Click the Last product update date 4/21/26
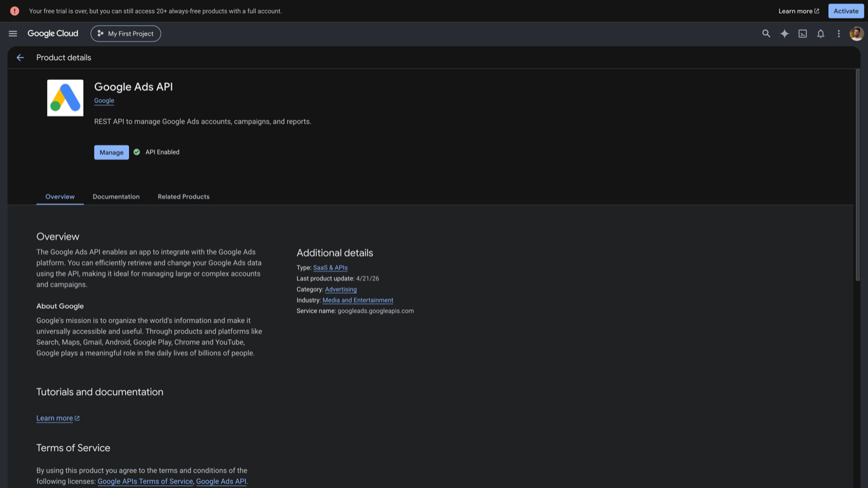Image resolution: width=868 pixels, height=488 pixels. tap(368, 278)
